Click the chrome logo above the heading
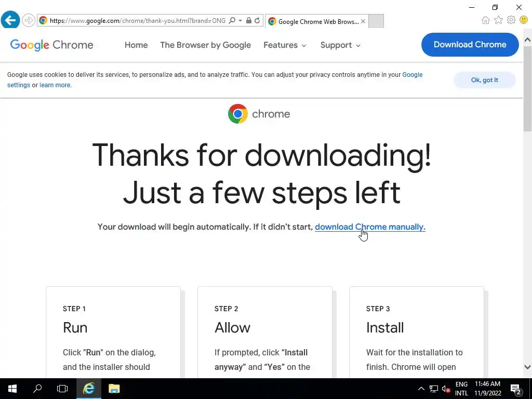The height and width of the screenshot is (399, 532). pyautogui.click(x=259, y=114)
